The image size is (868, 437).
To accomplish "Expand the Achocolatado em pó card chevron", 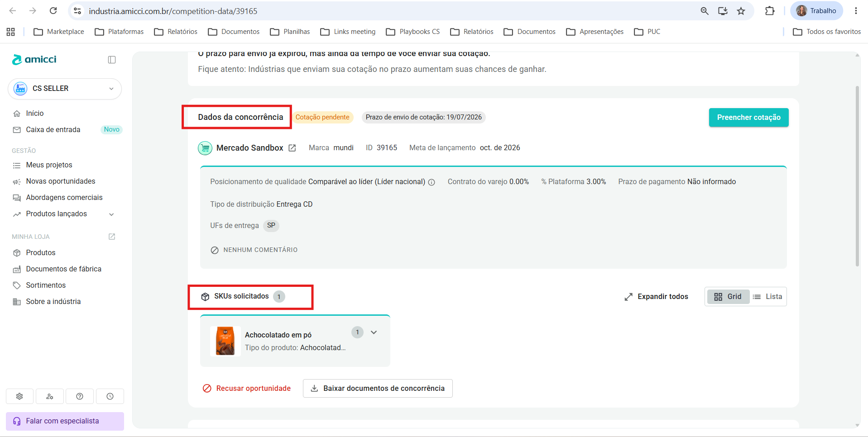I will (x=374, y=332).
